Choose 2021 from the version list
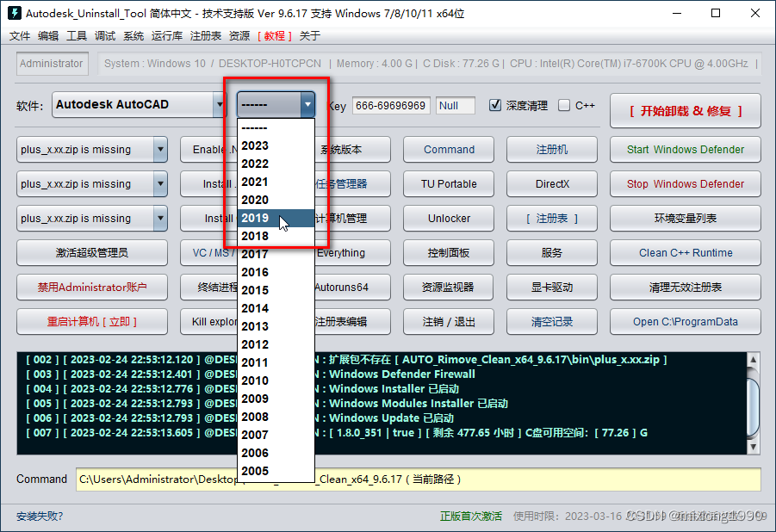Viewport: 776px width, 532px height. point(276,182)
